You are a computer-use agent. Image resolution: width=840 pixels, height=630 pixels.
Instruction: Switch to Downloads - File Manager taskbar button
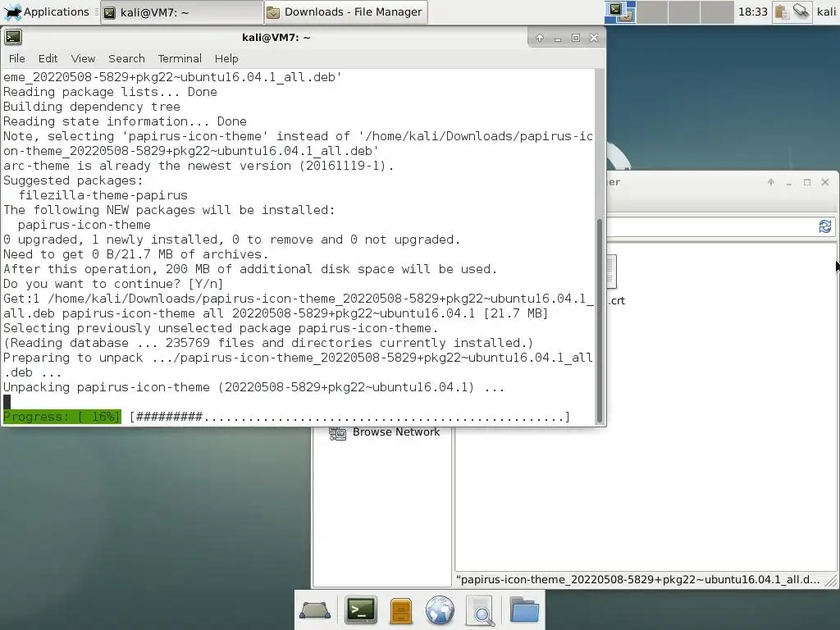pyautogui.click(x=346, y=12)
